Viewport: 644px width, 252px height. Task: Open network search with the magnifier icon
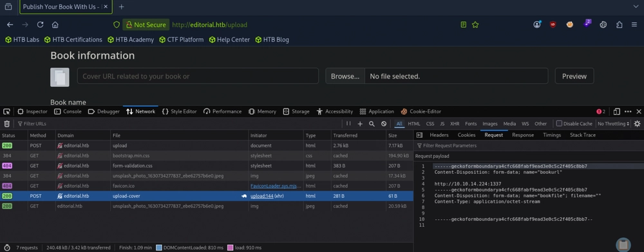click(372, 124)
